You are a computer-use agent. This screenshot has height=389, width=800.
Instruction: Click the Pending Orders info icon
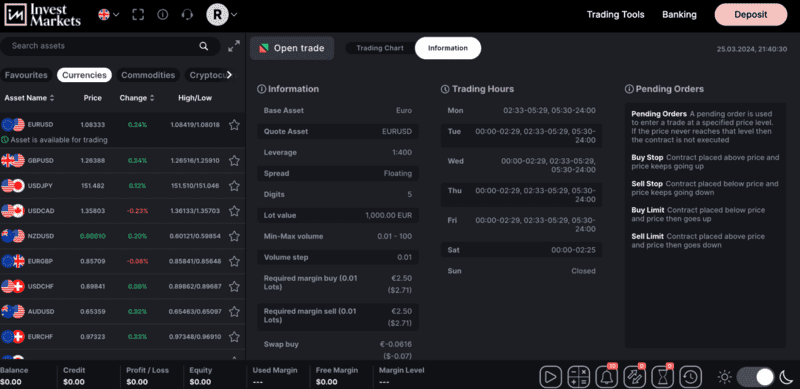pos(629,89)
